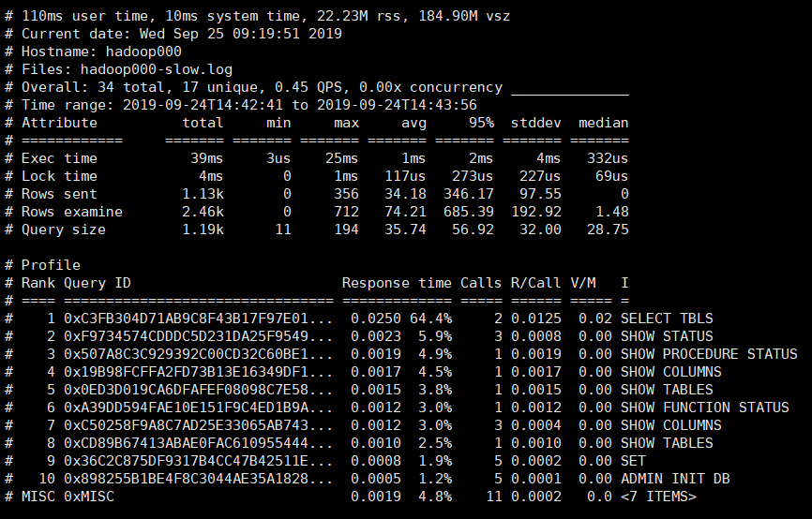Select query ID 0x898255B1BE4F8C3044AE35A1828...
The height and width of the screenshot is (519, 812).
click(x=198, y=479)
